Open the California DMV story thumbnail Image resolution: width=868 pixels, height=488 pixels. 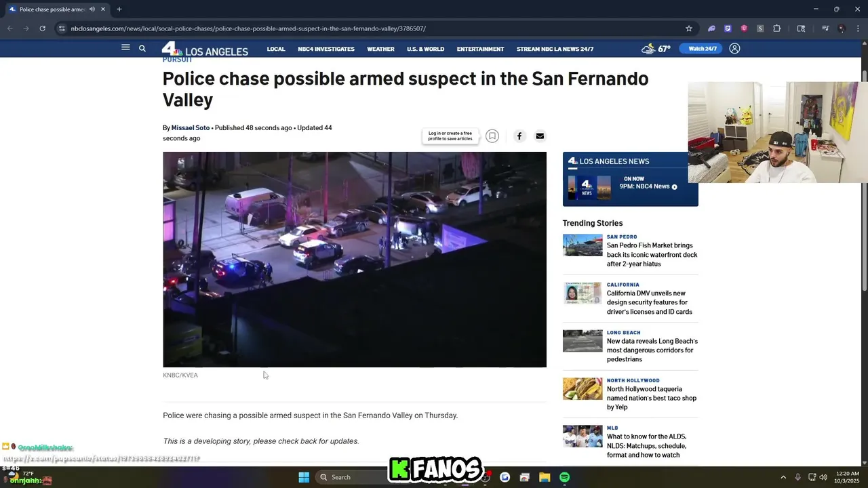click(583, 293)
